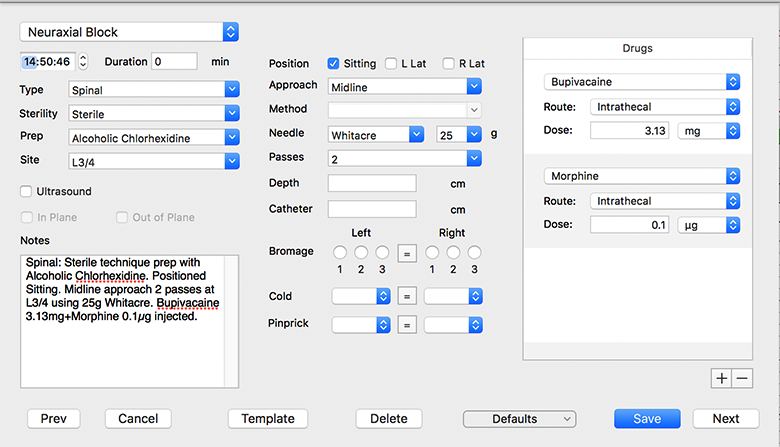Image resolution: width=780 pixels, height=447 pixels.
Task: Click the Save button
Action: 647,419
